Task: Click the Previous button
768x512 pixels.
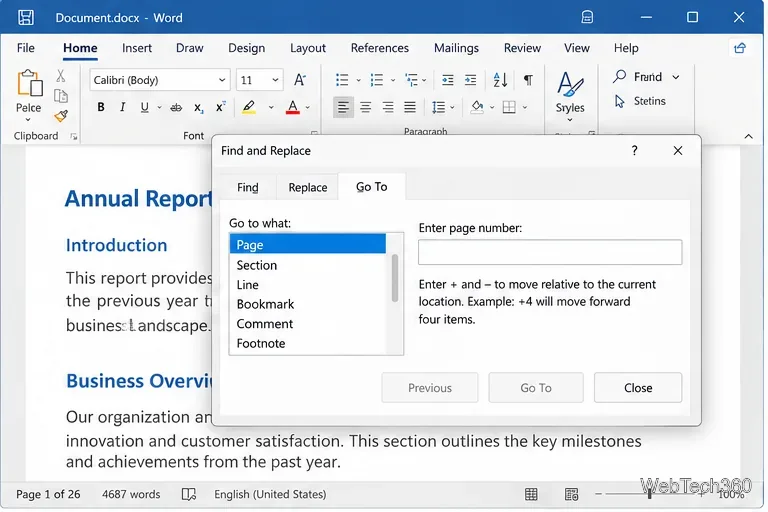Action: click(x=430, y=388)
